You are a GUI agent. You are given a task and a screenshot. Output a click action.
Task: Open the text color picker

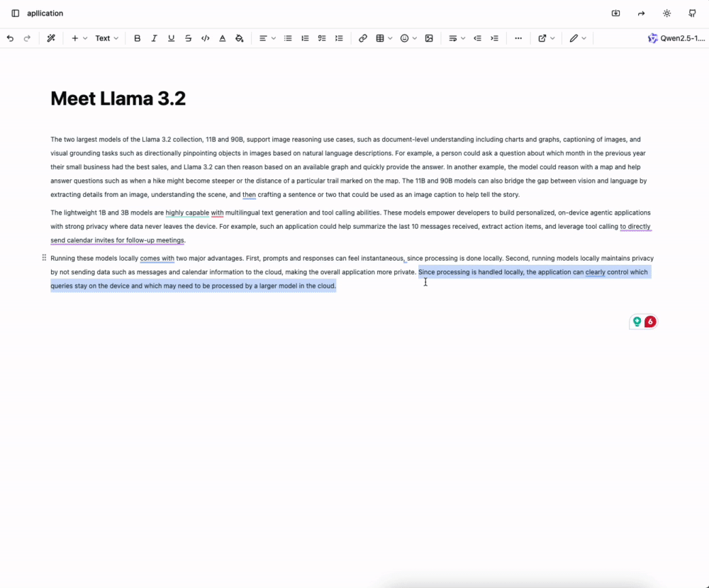(223, 38)
